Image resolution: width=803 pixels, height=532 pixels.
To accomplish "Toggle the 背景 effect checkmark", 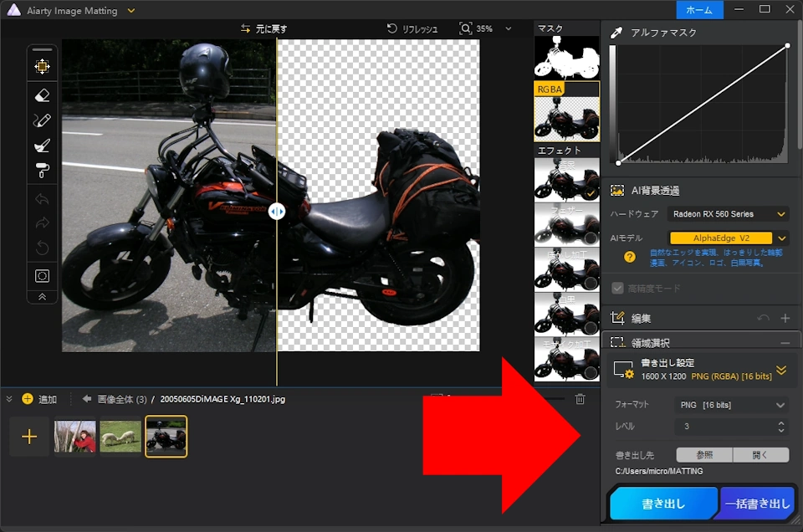I will pos(591,192).
